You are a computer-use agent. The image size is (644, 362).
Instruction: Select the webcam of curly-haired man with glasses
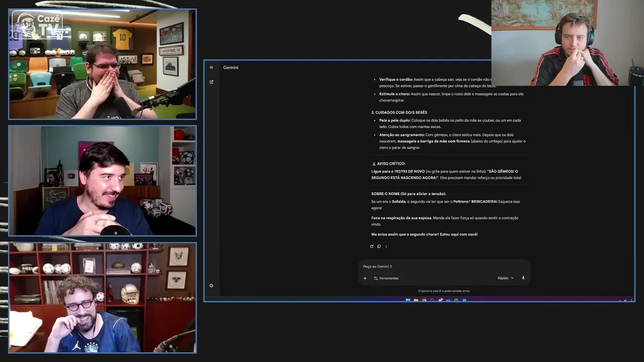coord(102,298)
